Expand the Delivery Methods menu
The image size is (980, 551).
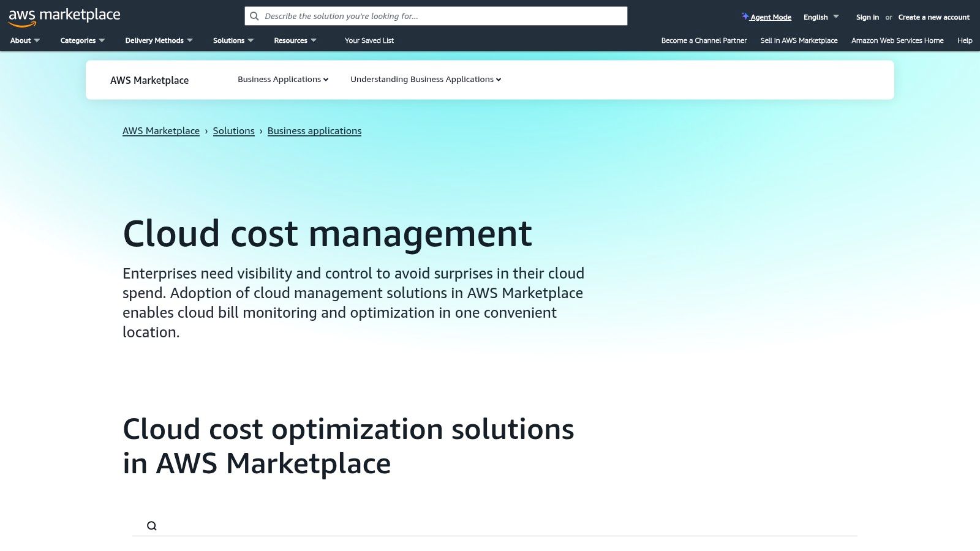tap(158, 40)
